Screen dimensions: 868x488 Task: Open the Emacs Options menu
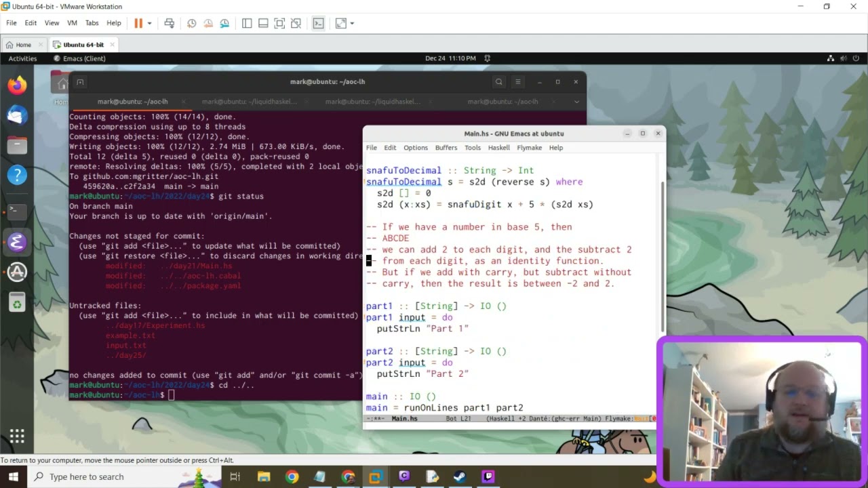[x=416, y=148]
